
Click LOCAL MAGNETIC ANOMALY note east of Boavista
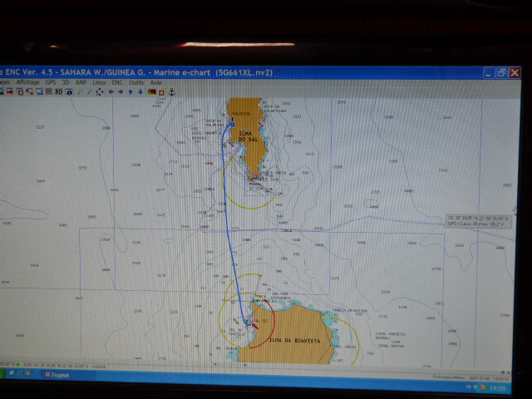tap(390, 336)
